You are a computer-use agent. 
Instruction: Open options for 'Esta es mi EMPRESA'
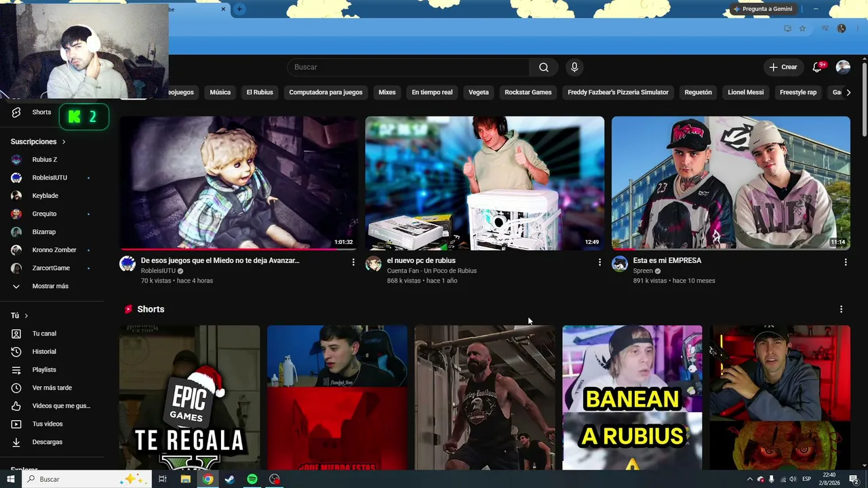click(846, 262)
